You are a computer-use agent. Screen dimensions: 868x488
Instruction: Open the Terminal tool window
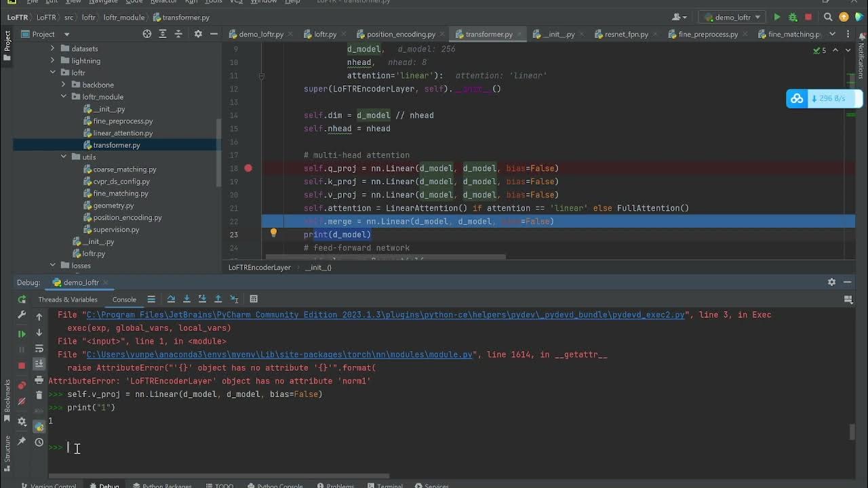pyautogui.click(x=384, y=485)
